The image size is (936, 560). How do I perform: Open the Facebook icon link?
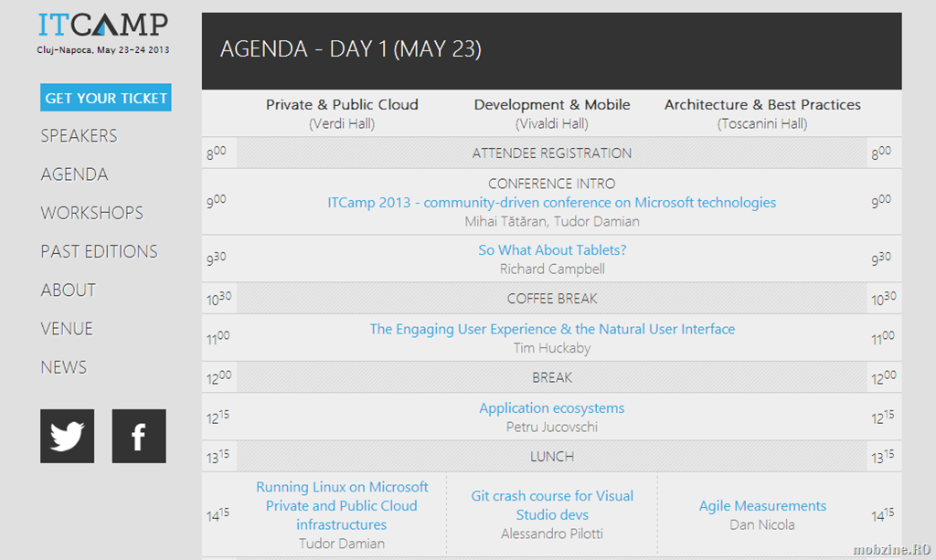pos(139,436)
